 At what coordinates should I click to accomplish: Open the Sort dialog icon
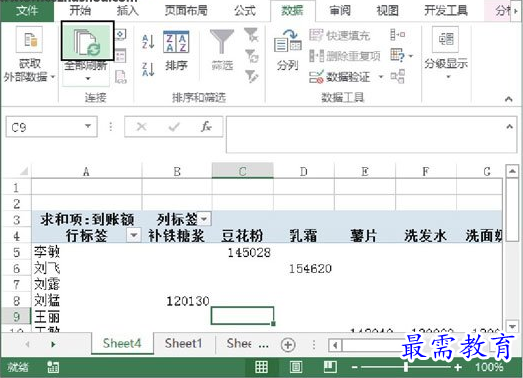(x=176, y=42)
